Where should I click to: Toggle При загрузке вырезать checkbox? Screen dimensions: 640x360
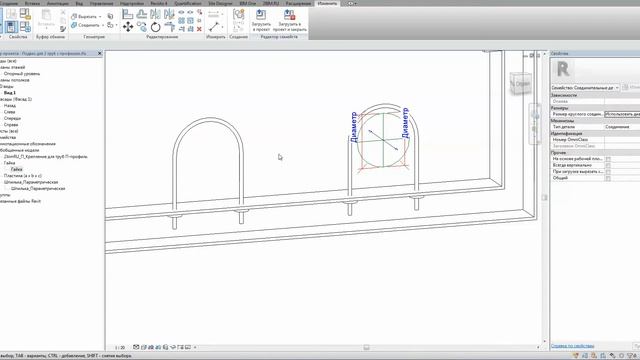coord(608,172)
